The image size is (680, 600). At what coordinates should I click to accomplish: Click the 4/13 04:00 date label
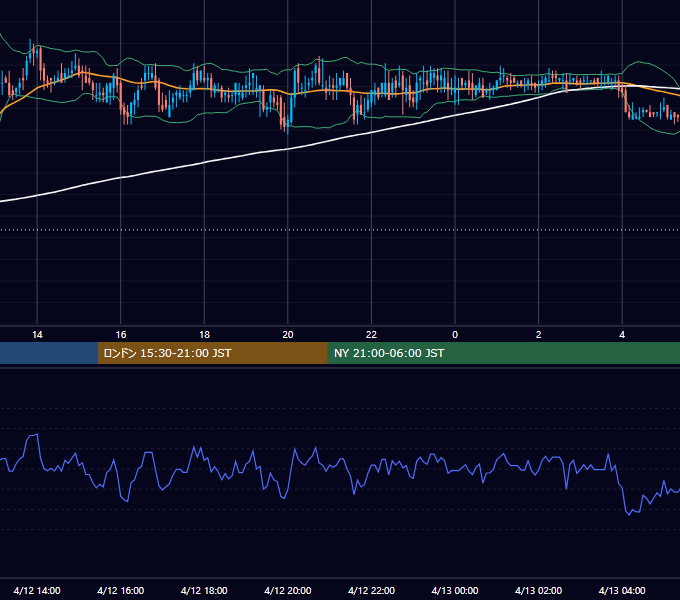click(x=622, y=590)
